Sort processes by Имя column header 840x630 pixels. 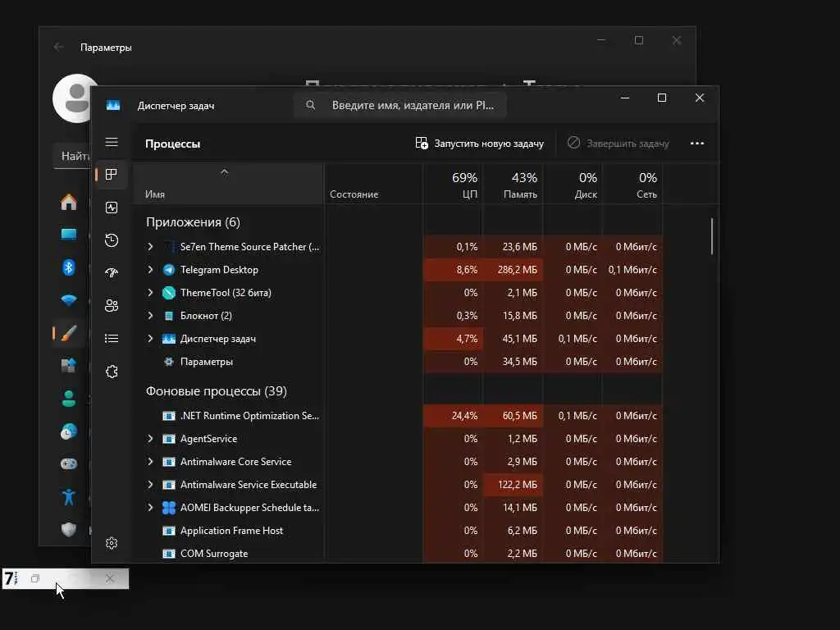(229, 185)
